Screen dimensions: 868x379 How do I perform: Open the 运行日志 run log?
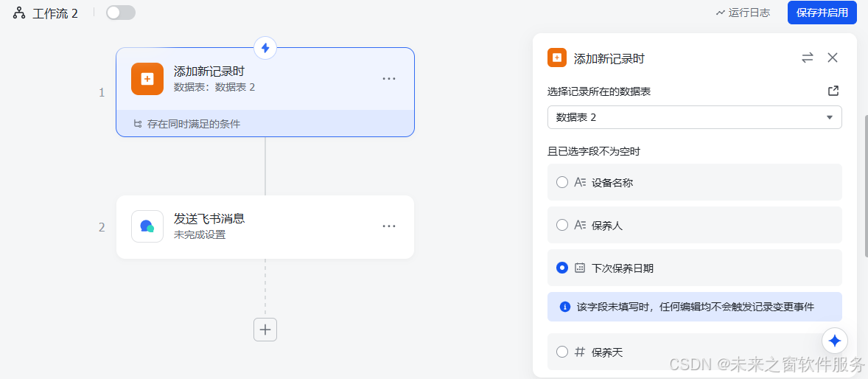coord(742,13)
